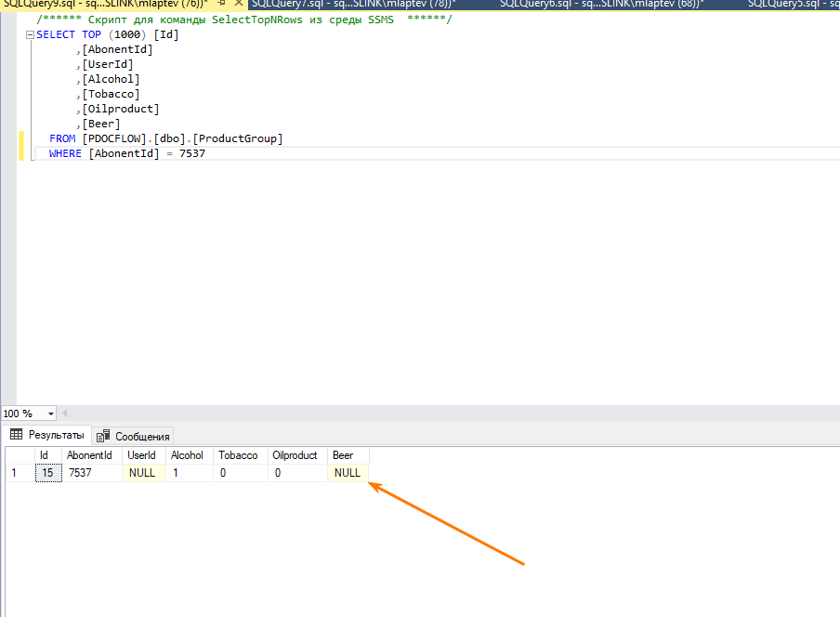Image resolution: width=840 pixels, height=617 pixels.
Task: Close the SQLQuery9.sql tab
Action: [239, 4]
